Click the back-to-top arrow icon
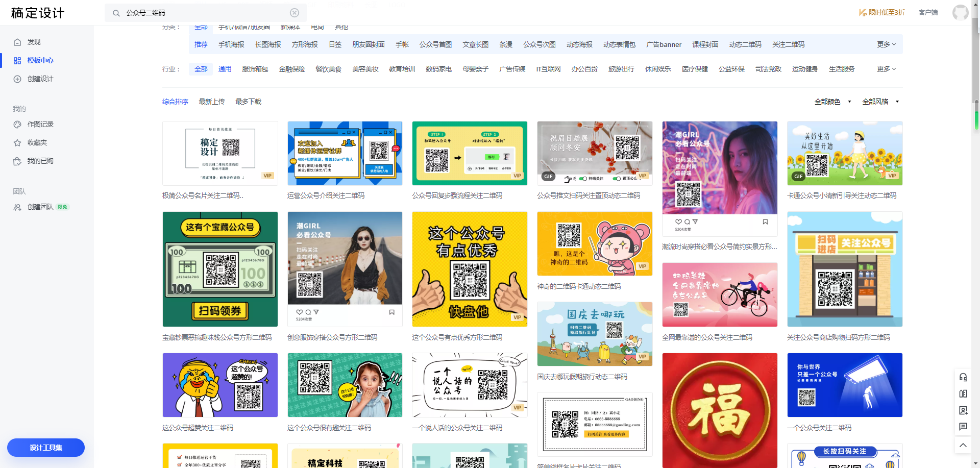This screenshot has height=468, width=980. point(963,445)
